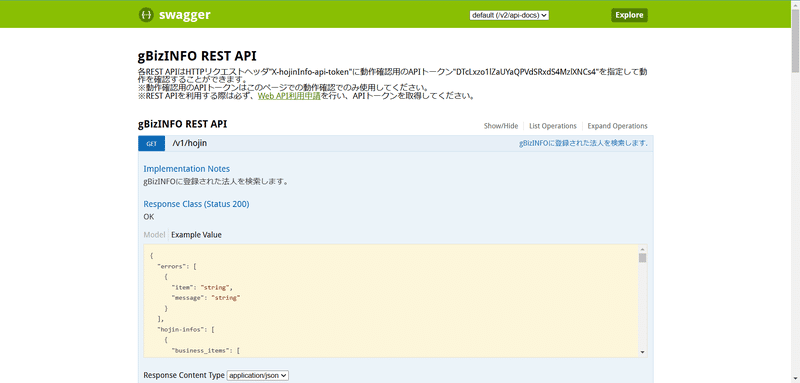Click the Implementation Notes heading
This screenshot has height=383, width=800.
tap(187, 169)
